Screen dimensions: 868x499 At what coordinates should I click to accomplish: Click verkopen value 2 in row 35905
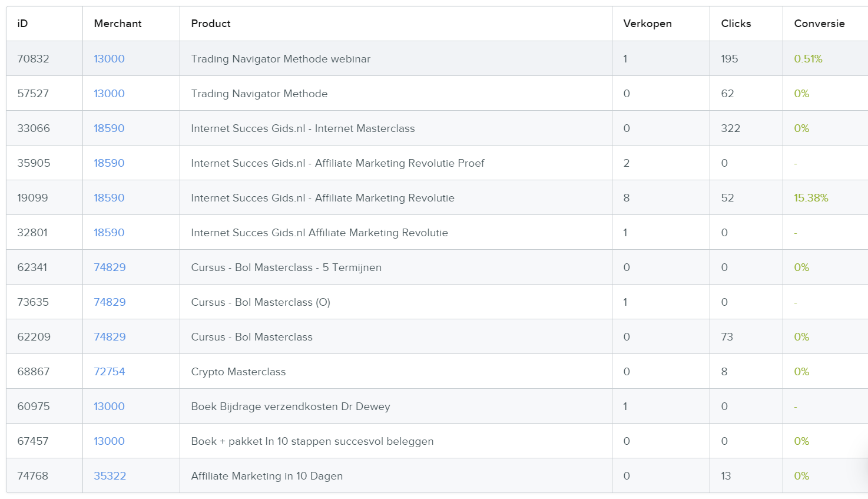tap(627, 163)
